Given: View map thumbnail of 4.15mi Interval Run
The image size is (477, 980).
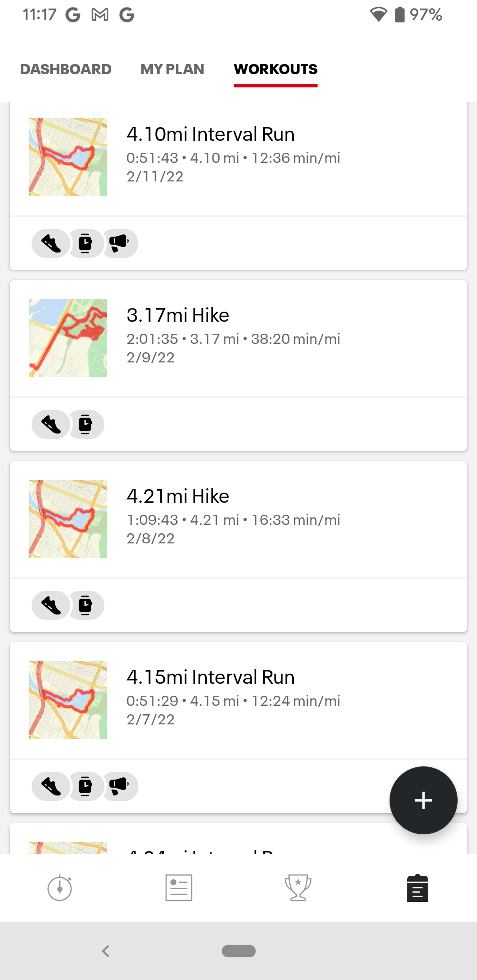Looking at the screenshot, I should click(68, 700).
